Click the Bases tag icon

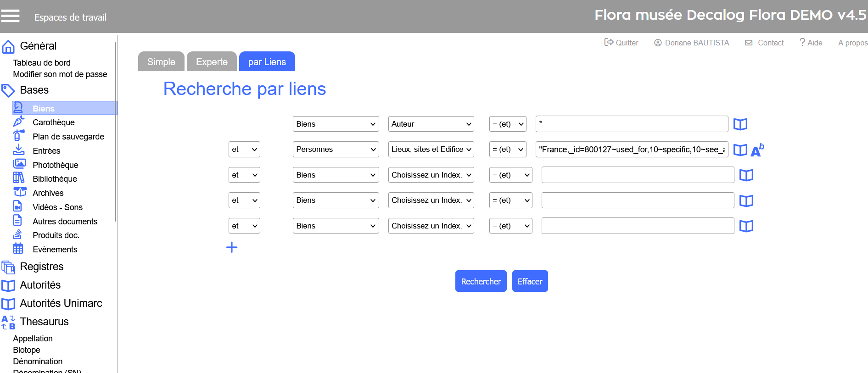point(8,90)
